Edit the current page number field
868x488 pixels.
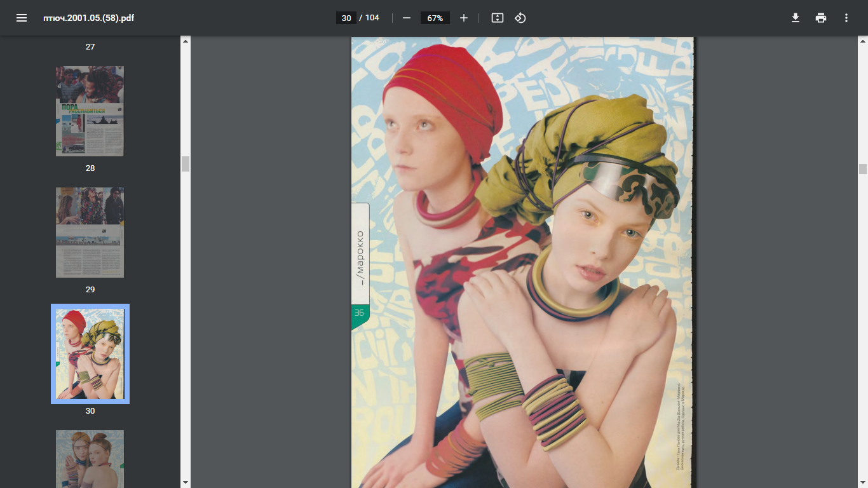click(x=346, y=18)
